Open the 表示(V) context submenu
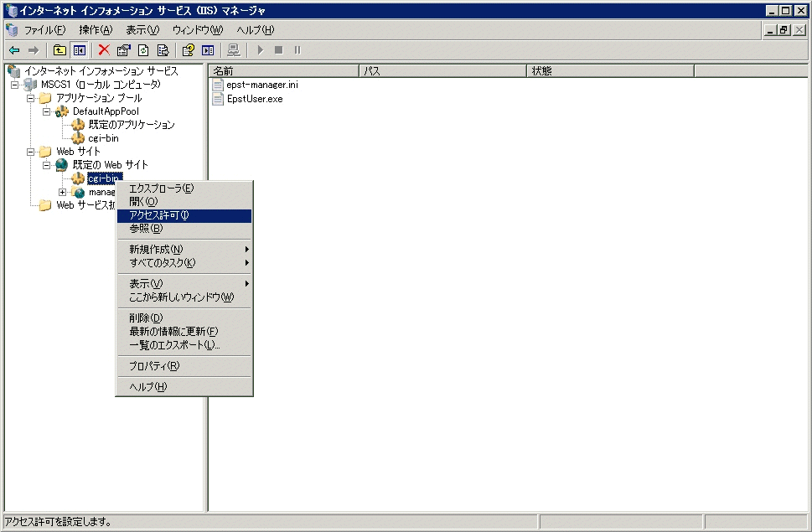812x532 pixels. click(184, 284)
